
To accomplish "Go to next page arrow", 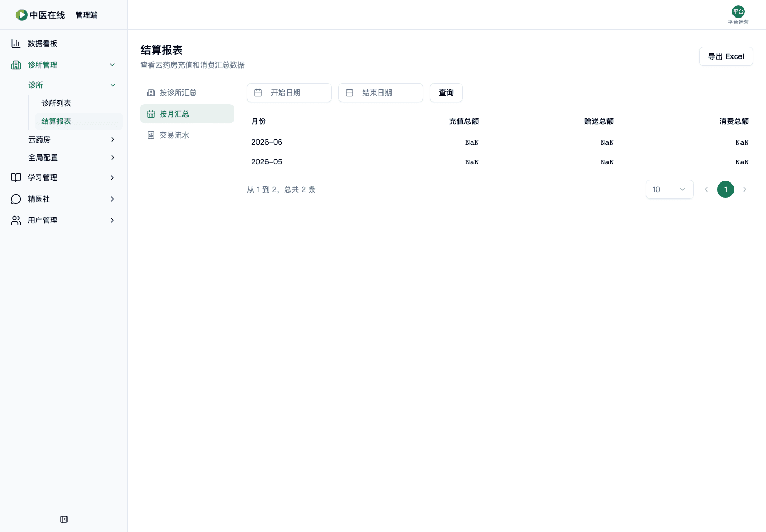I will click(x=745, y=189).
